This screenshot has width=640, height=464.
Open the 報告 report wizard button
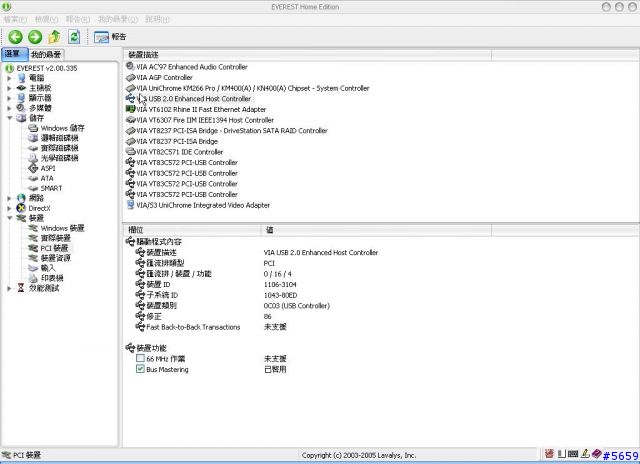click(x=110, y=37)
